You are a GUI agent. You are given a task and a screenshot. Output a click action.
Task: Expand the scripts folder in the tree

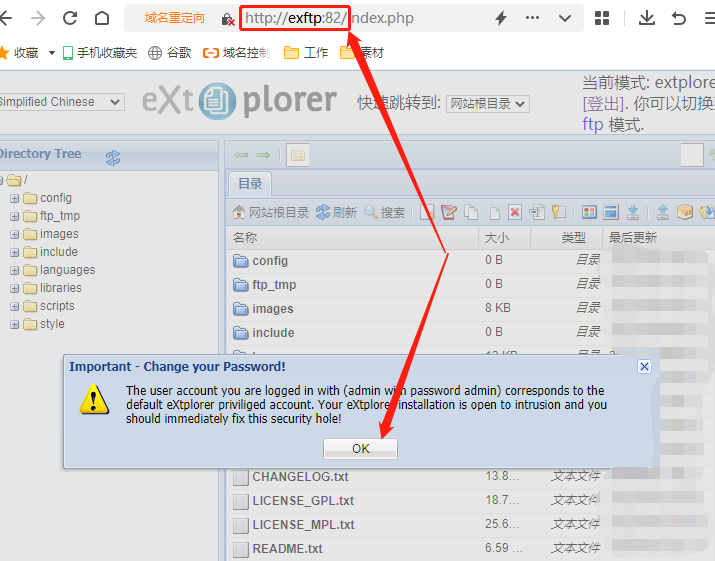[15, 306]
